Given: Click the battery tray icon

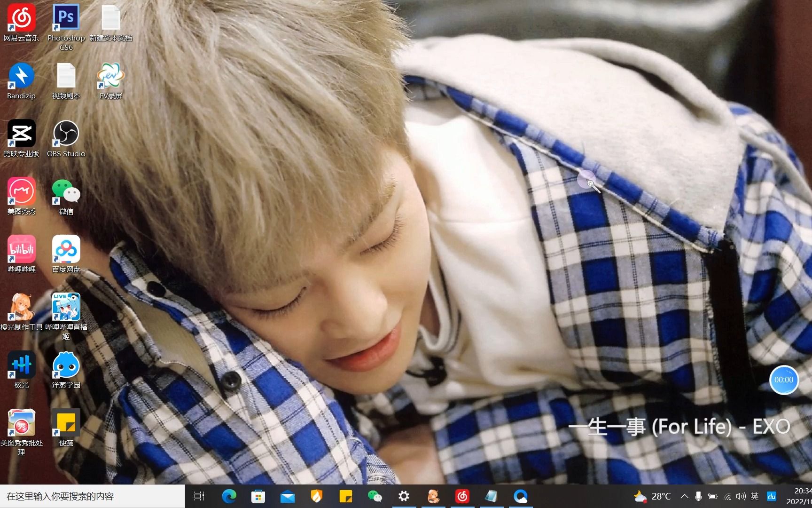Looking at the screenshot, I should (713, 496).
